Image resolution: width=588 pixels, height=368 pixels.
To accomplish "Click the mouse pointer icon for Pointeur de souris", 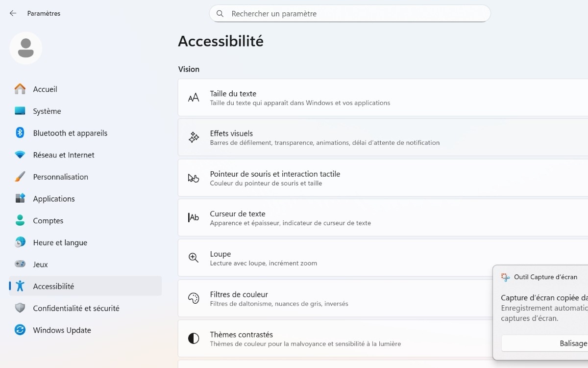I will tap(193, 178).
